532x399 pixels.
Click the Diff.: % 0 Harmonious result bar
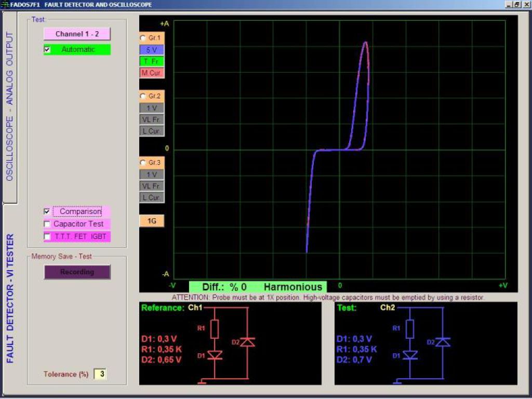pos(258,287)
